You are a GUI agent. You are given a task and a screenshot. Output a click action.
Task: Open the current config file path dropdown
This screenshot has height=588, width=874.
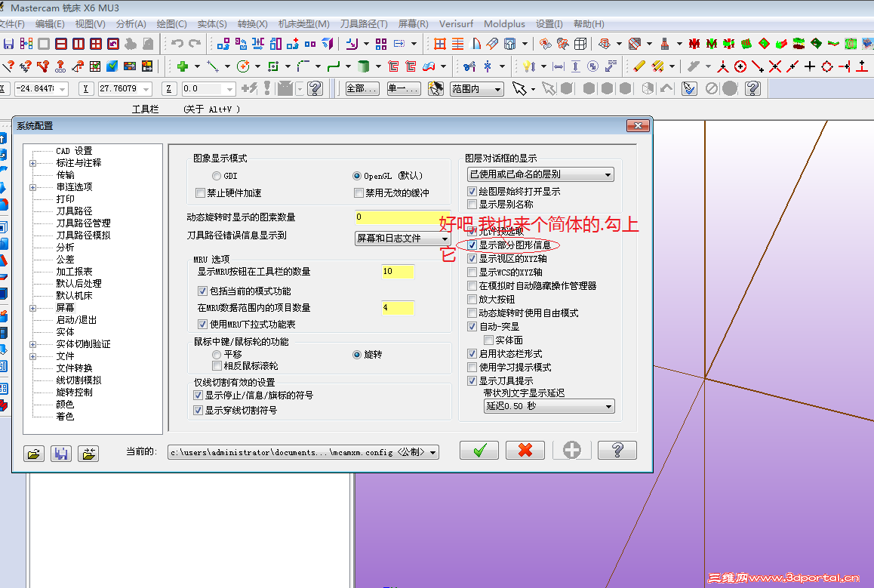coord(303,452)
